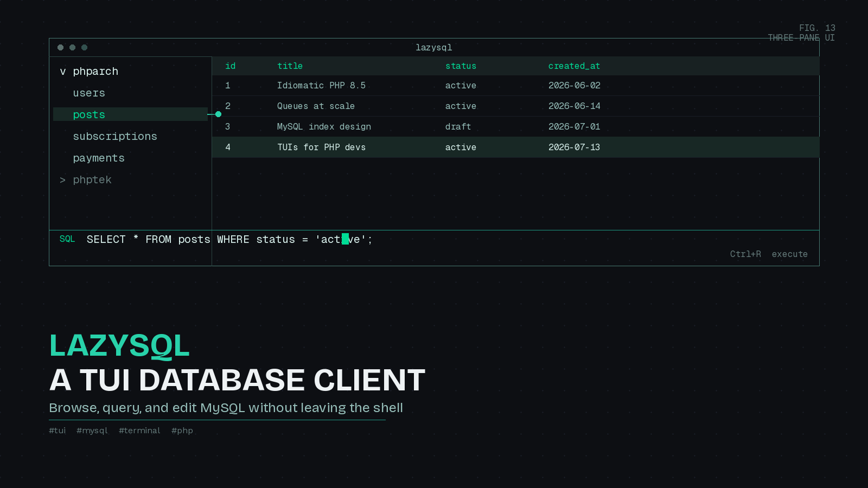
Task: Click the FIG. 13 label
Action: coord(817,28)
